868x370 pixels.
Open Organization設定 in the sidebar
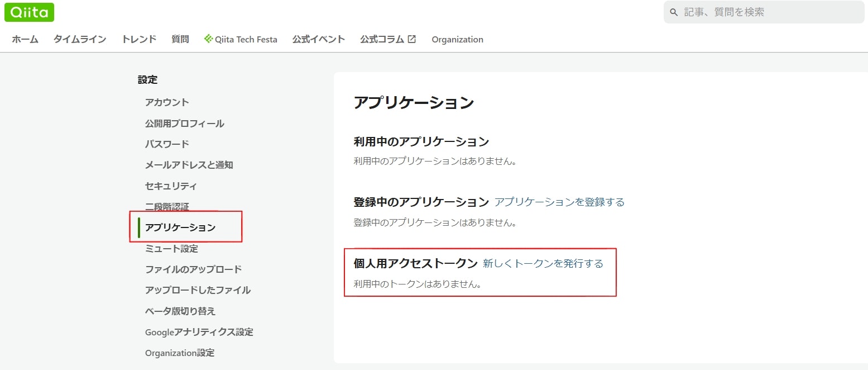[180, 353]
